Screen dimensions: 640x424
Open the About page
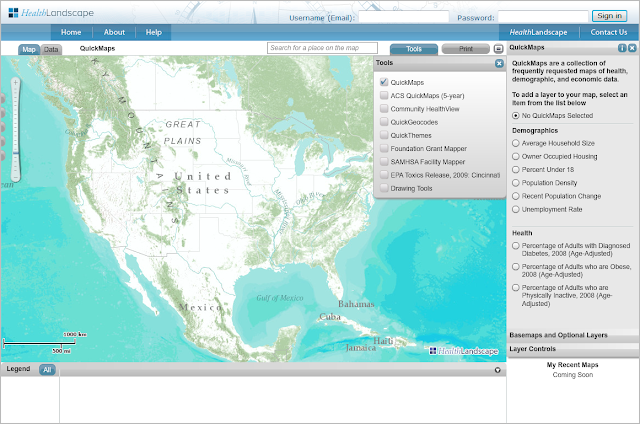[114, 32]
